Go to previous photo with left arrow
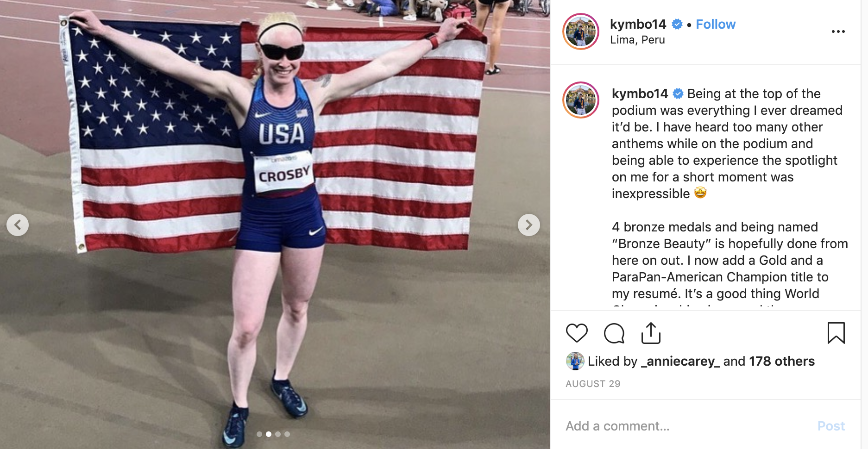 pyautogui.click(x=18, y=225)
